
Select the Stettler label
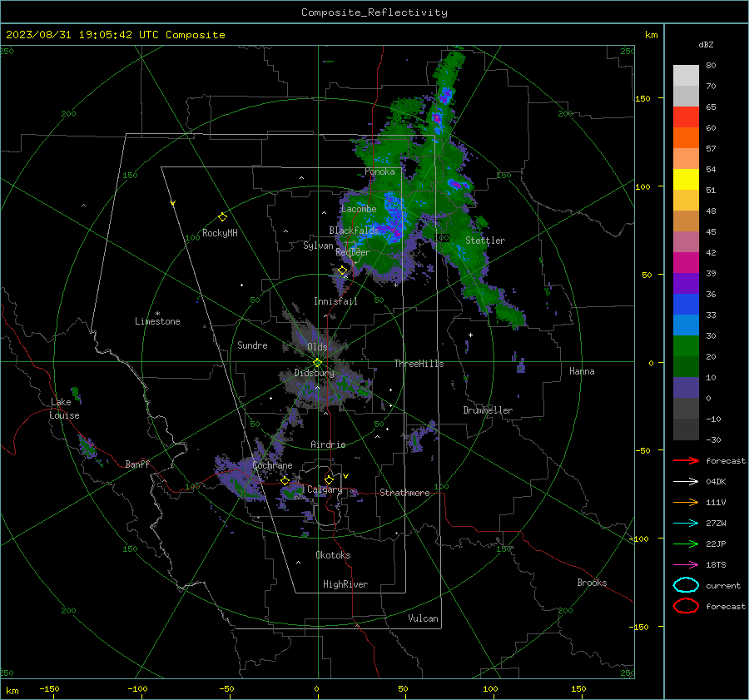pyautogui.click(x=485, y=241)
